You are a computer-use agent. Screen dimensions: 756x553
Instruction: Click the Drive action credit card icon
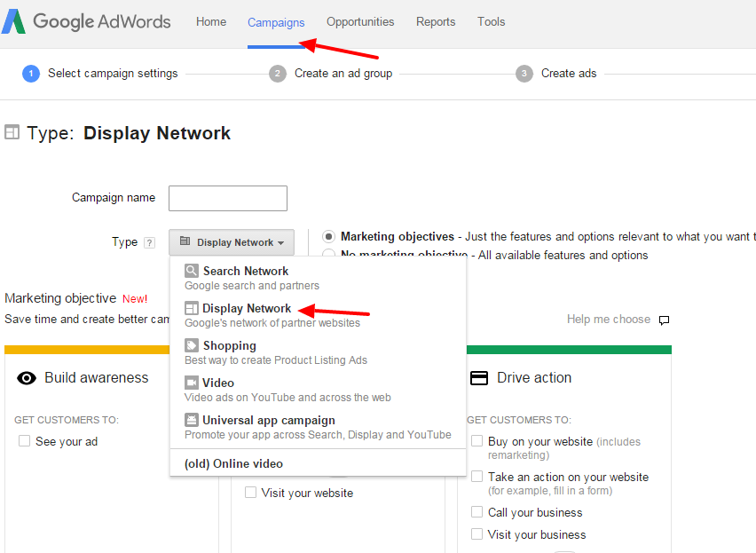479,378
